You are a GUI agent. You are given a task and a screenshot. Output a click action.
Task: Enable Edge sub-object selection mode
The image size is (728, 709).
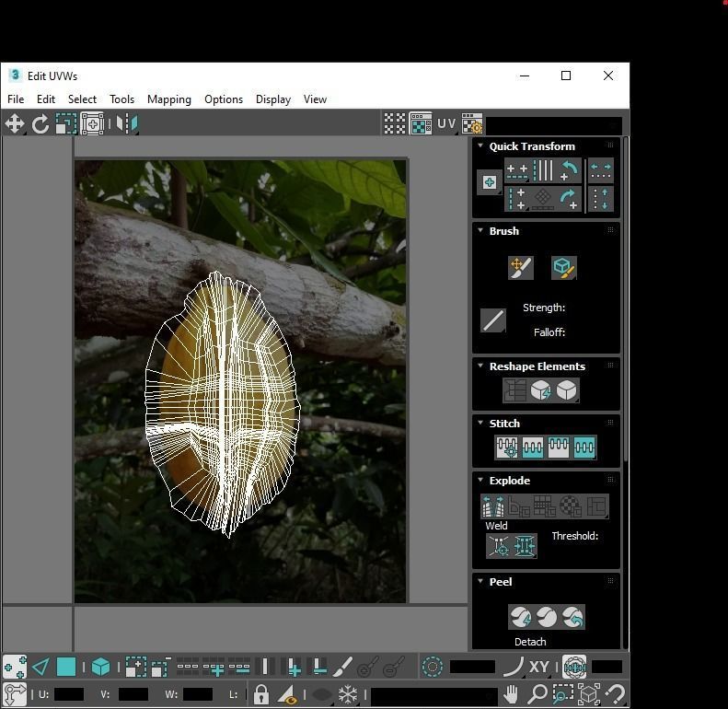(x=40, y=668)
